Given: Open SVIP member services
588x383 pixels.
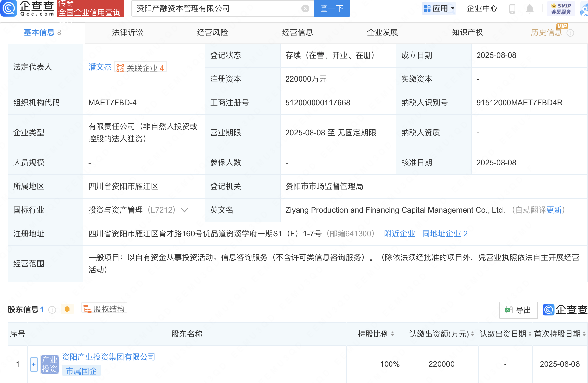Looking at the screenshot, I should (x=561, y=8).
